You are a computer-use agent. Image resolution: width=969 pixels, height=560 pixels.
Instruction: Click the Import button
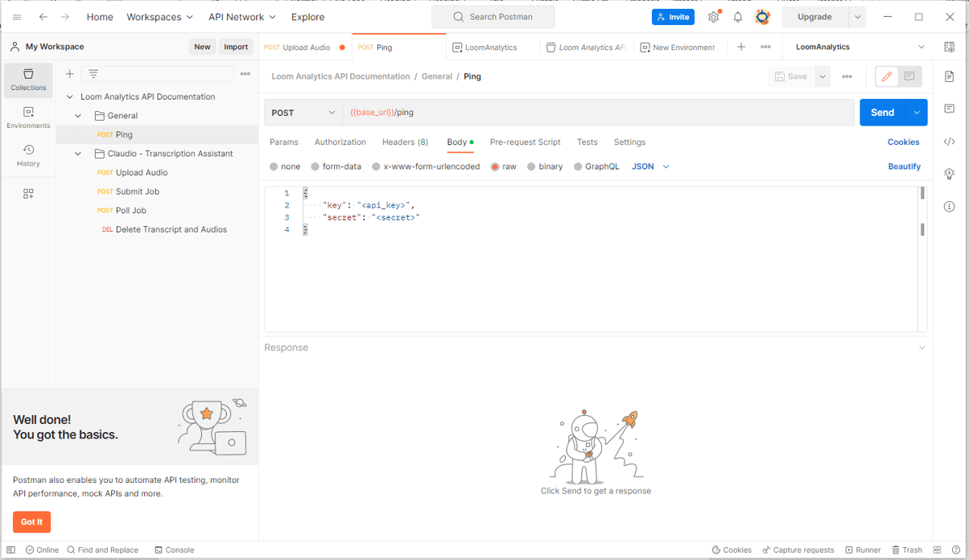pyautogui.click(x=236, y=47)
